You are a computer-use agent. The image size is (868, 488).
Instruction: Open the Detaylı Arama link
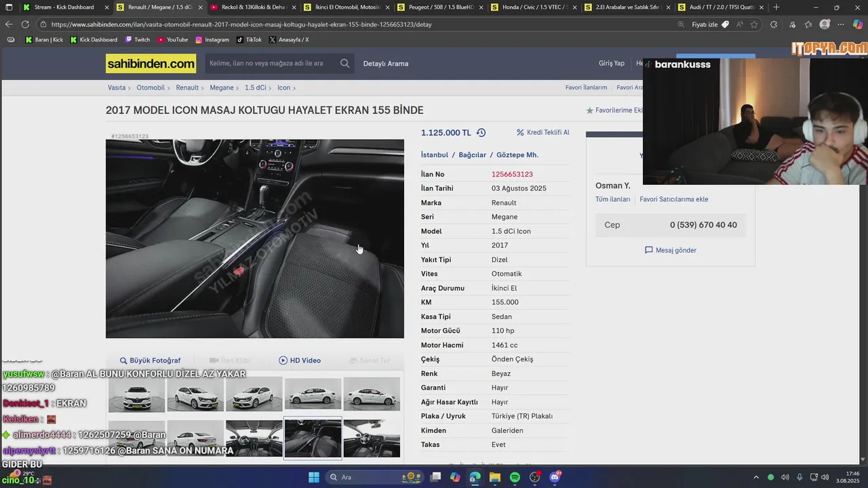point(386,64)
